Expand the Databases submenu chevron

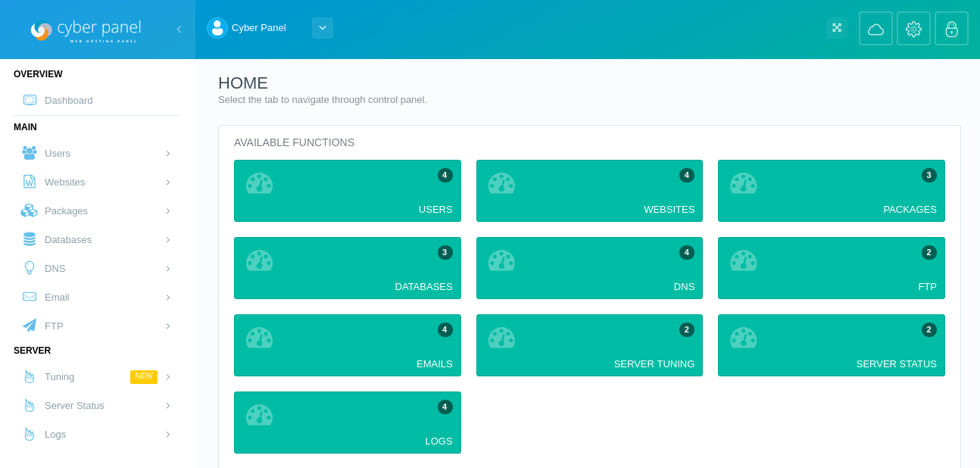[168, 239]
